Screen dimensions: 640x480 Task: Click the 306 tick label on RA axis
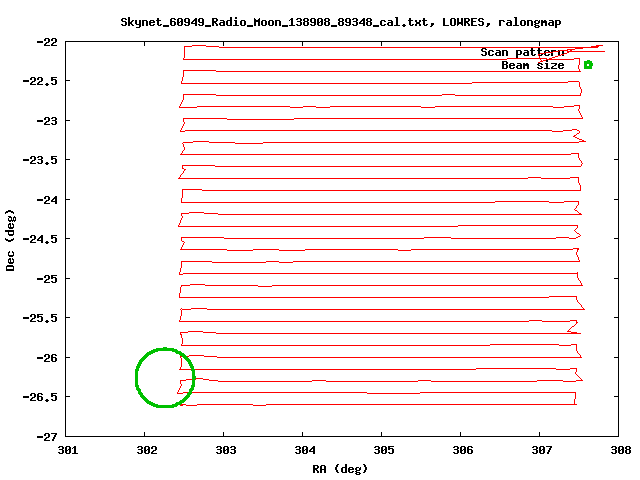(x=461, y=451)
